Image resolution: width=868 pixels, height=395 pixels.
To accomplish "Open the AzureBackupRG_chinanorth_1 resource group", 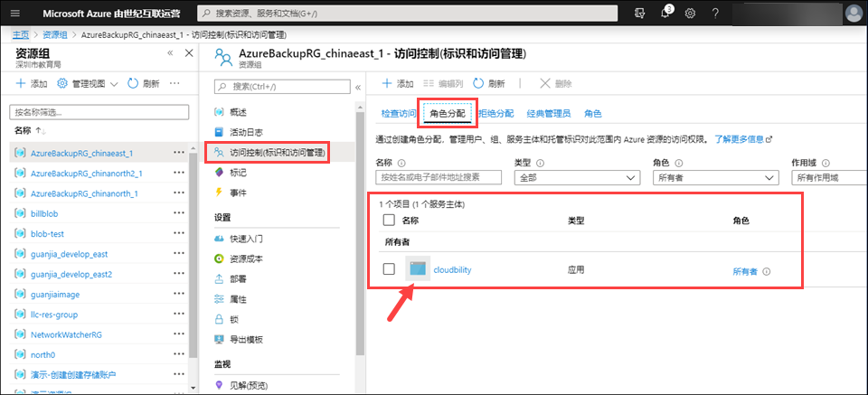I will 85,193.
